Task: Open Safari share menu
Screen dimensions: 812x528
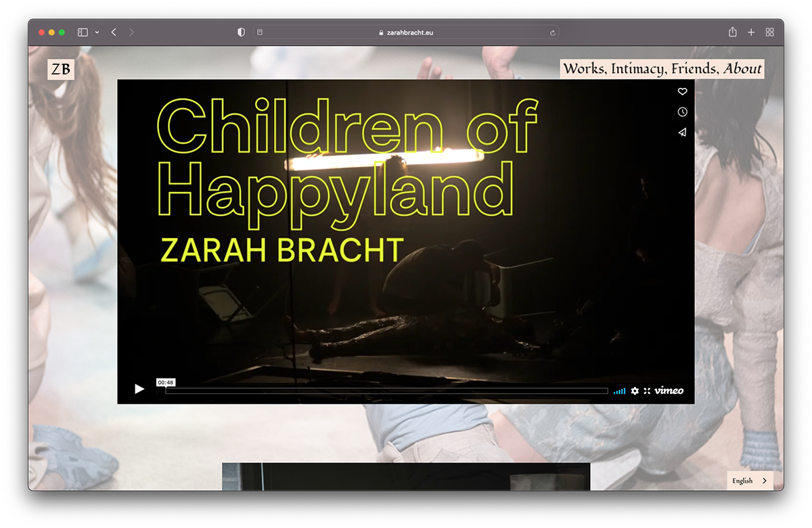Action: (733, 32)
